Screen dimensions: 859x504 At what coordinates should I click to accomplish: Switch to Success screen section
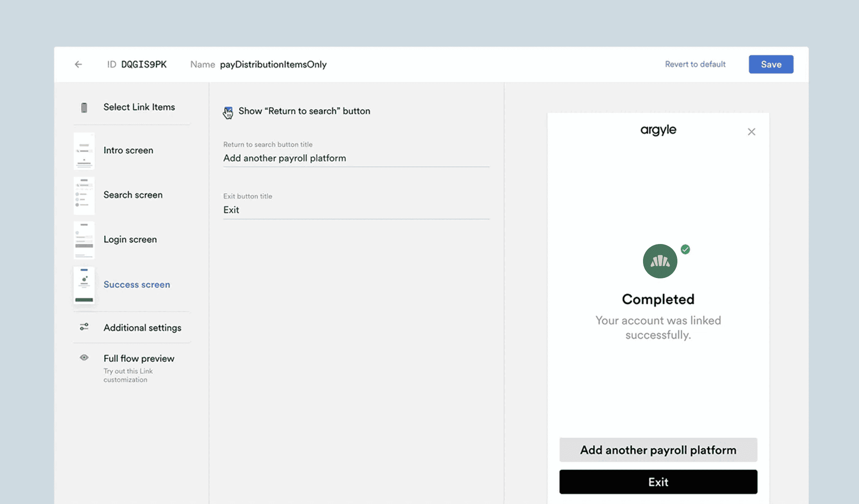tap(137, 284)
